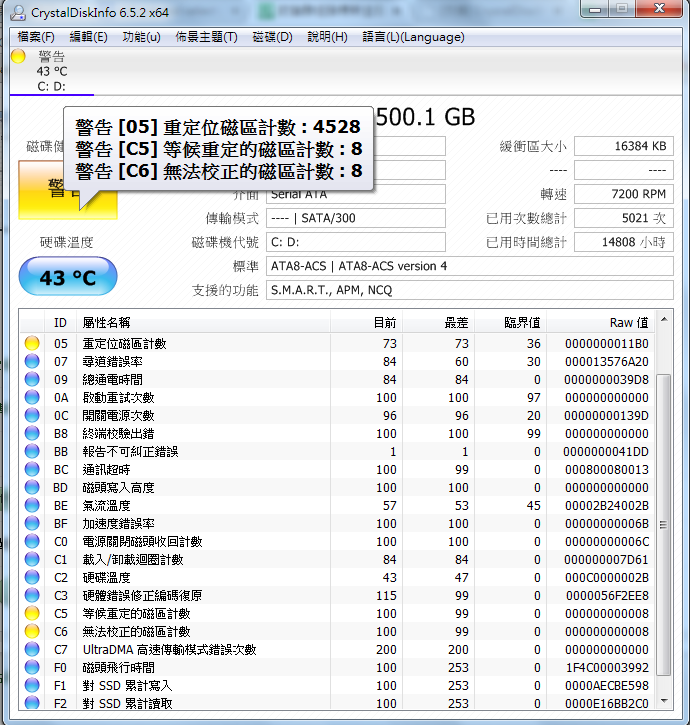
Task: Click the blue status icon for attribute 09
Action: coord(32,379)
